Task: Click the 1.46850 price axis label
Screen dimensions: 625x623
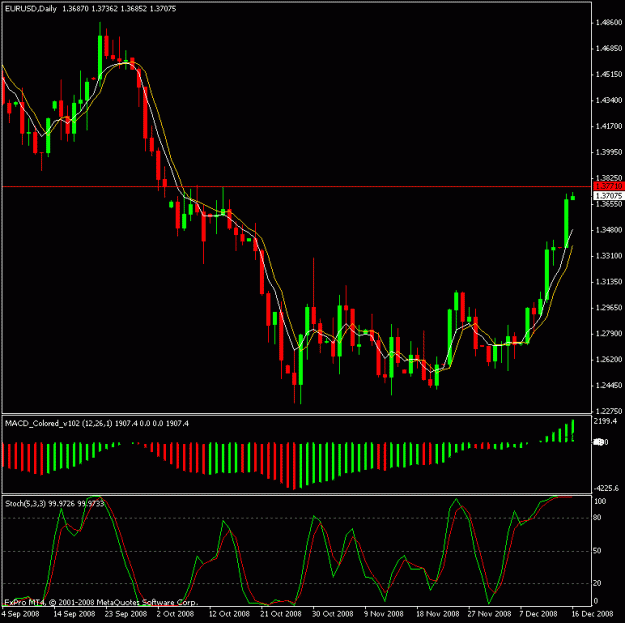Action: pos(609,49)
